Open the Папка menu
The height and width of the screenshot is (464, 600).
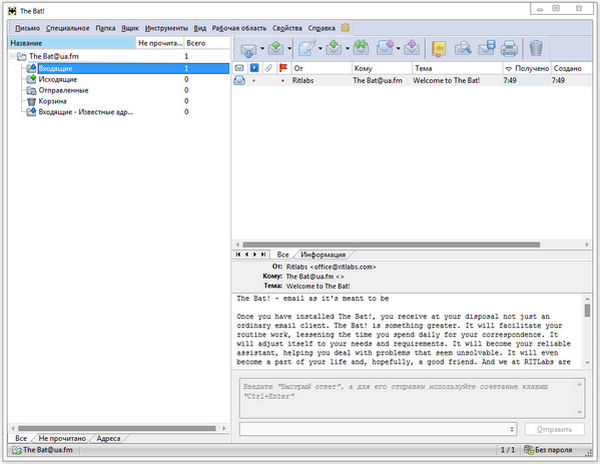(x=105, y=28)
